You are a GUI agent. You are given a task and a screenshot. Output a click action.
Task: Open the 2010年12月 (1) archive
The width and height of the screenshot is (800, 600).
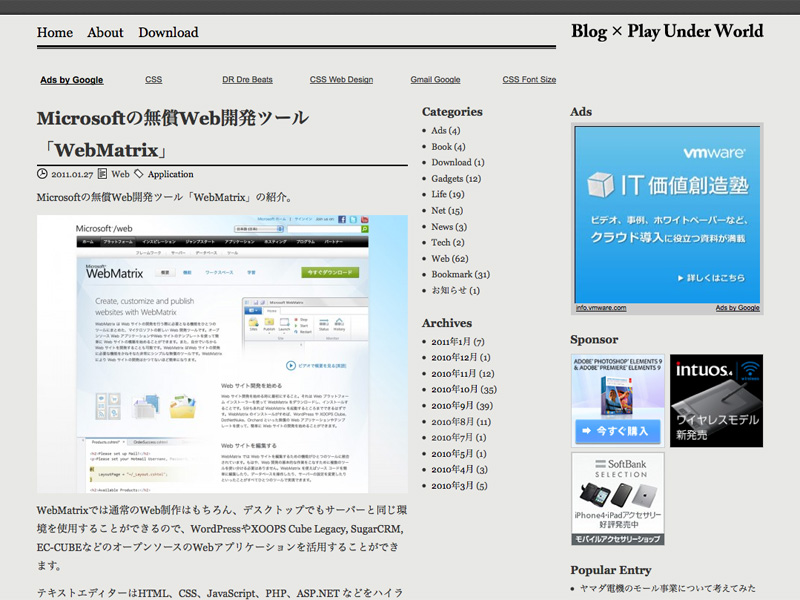point(461,358)
